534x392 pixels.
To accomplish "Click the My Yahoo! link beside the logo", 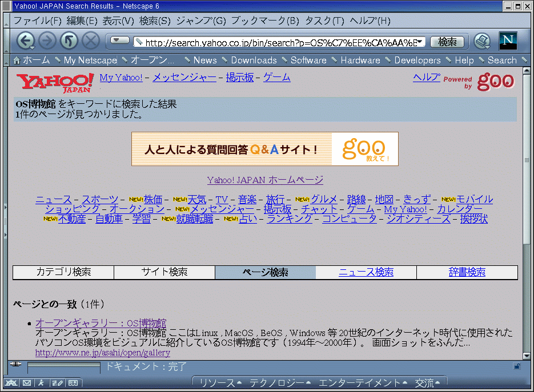I will (x=121, y=78).
